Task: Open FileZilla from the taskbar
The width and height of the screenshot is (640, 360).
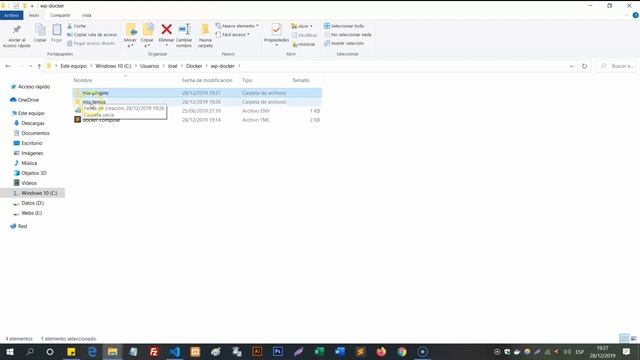Action: (x=154, y=351)
